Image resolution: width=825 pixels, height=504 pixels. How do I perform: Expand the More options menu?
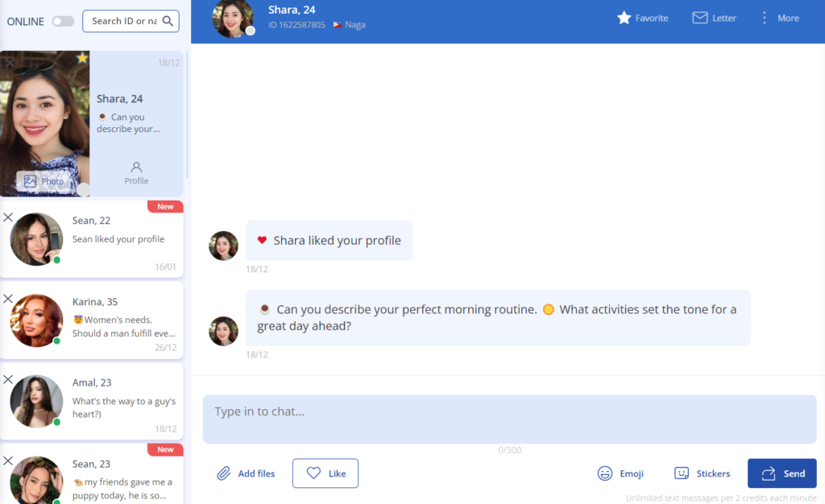pyautogui.click(x=779, y=18)
